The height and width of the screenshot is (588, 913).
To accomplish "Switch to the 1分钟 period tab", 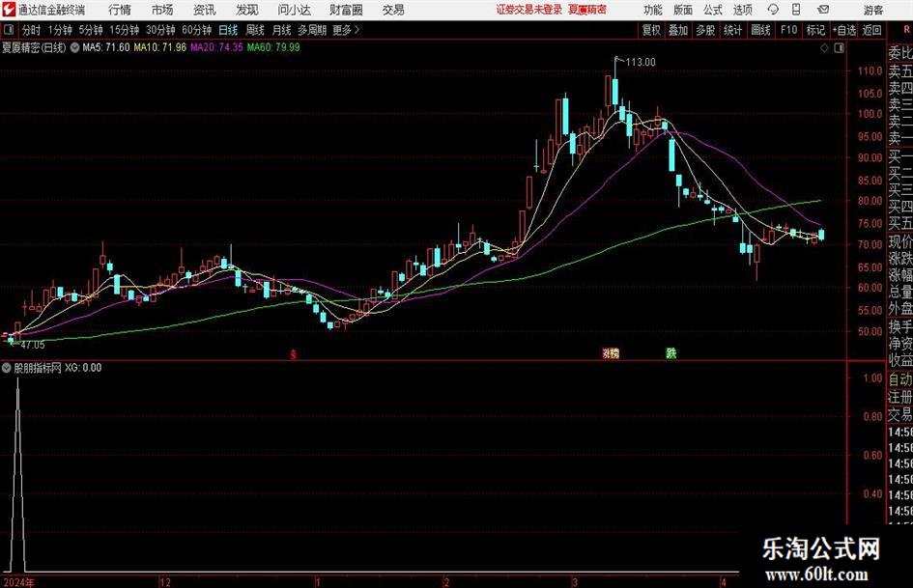I will click(x=60, y=30).
